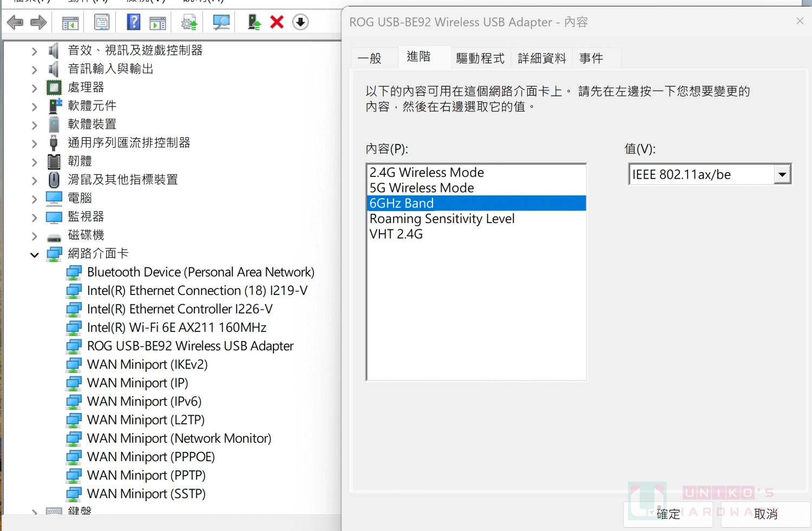
Task: Click icon beside WAN Miniport (PPPOE)
Action: (74, 457)
